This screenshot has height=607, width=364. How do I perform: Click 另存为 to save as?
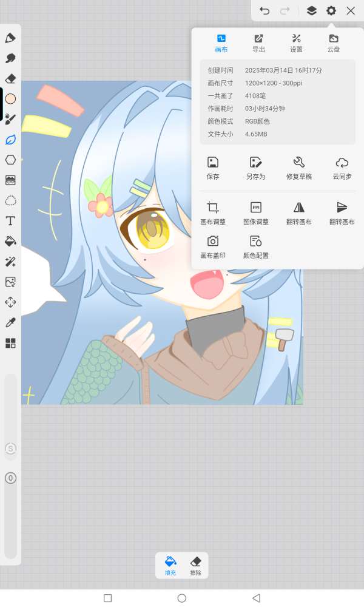coord(255,168)
